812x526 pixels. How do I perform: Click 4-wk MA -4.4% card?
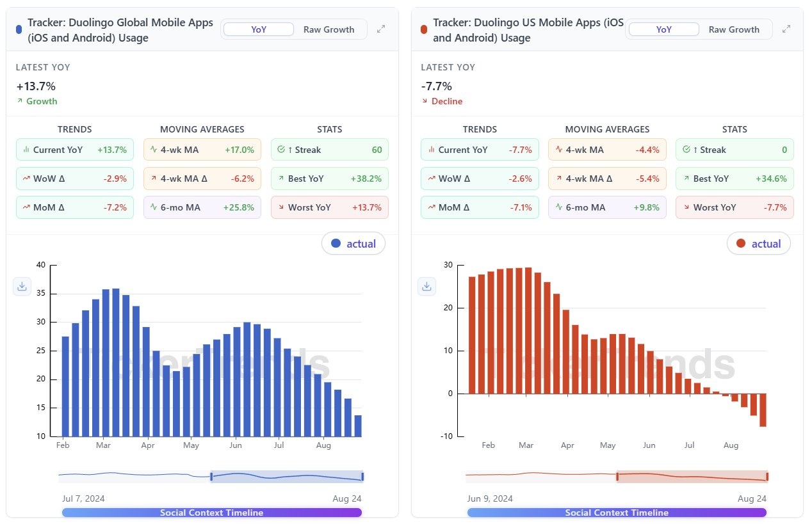607,150
